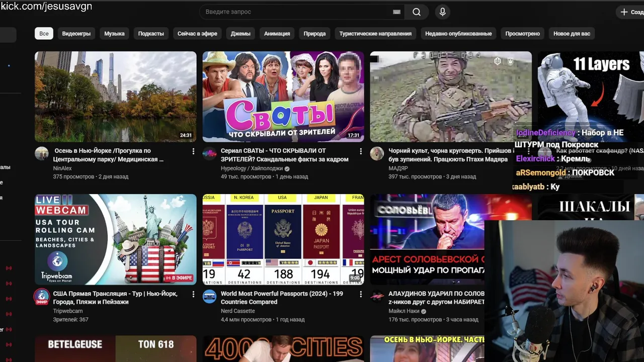This screenshot has width=644, height=362.
Task: Click the 49 тыс. просмотров text
Action: [x=246, y=176]
